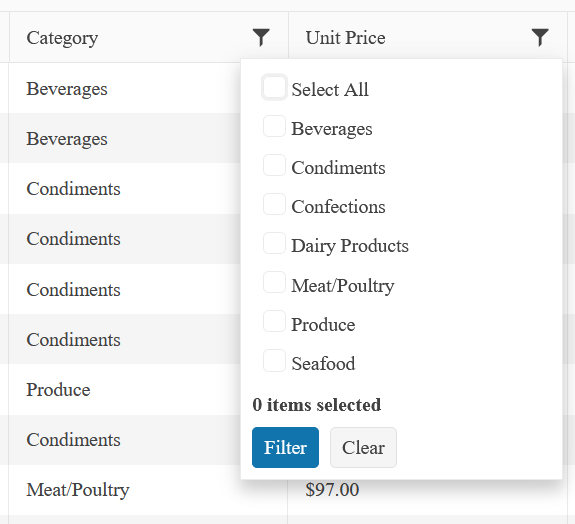Image resolution: width=575 pixels, height=524 pixels.
Task: Click the $97.00 unit price cell
Action: click(x=427, y=490)
